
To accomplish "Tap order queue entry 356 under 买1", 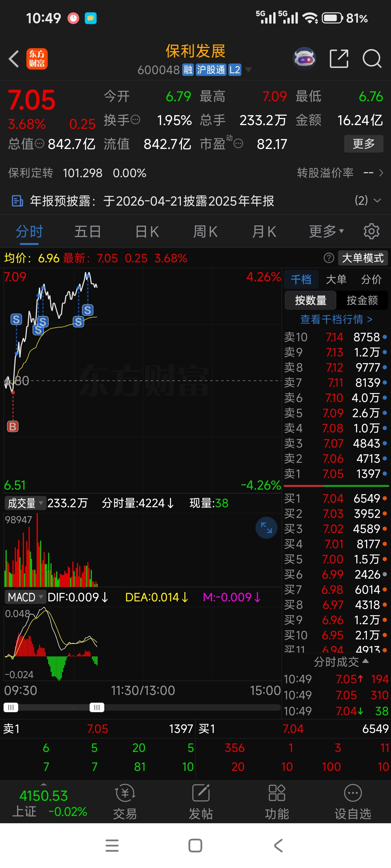I will 235,748.
